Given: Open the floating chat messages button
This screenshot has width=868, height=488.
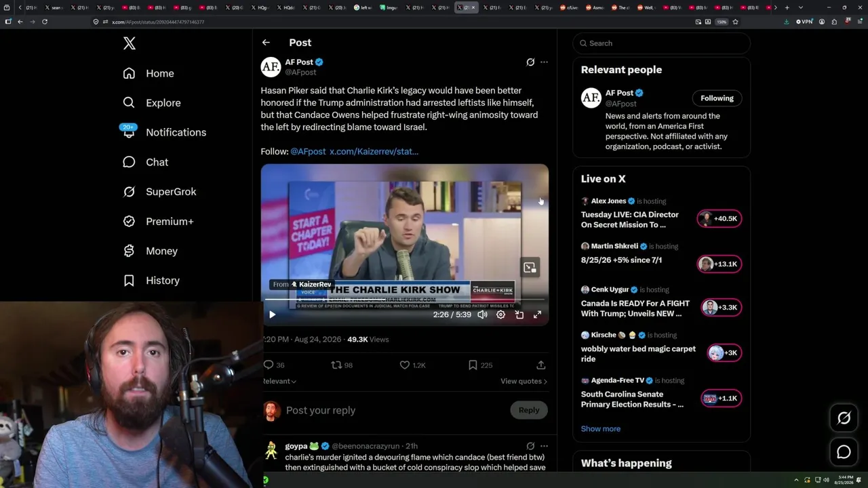Looking at the screenshot, I should click(x=844, y=452).
